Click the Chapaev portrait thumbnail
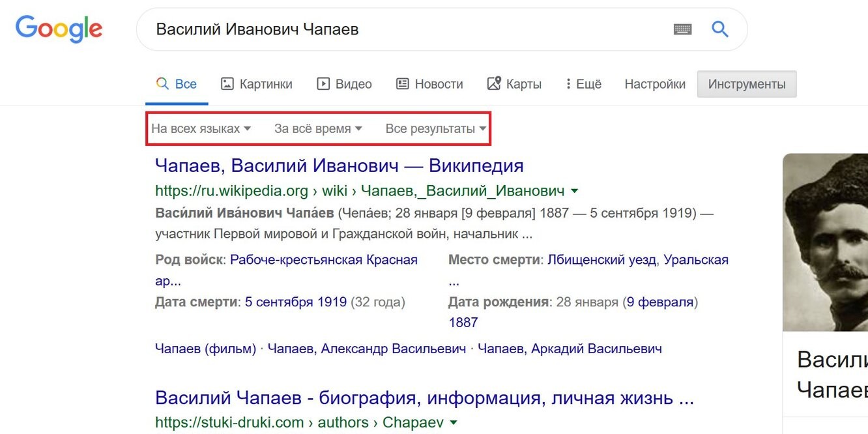This screenshot has width=868, height=434. (826, 242)
